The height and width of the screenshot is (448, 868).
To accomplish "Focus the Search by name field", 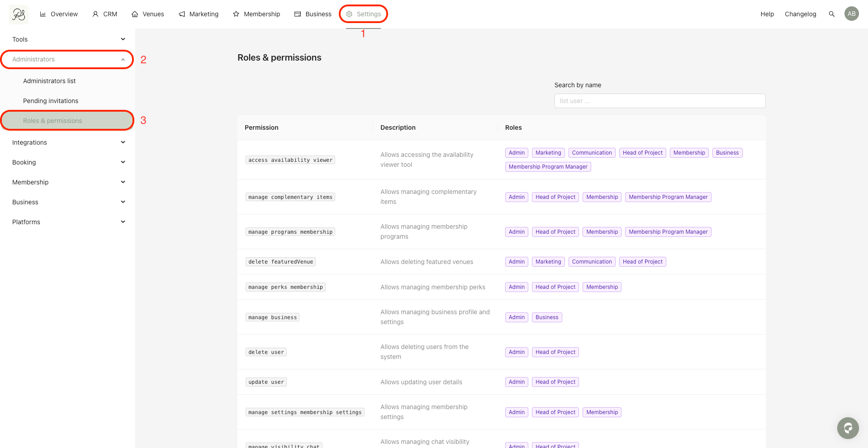I will 660,101.
